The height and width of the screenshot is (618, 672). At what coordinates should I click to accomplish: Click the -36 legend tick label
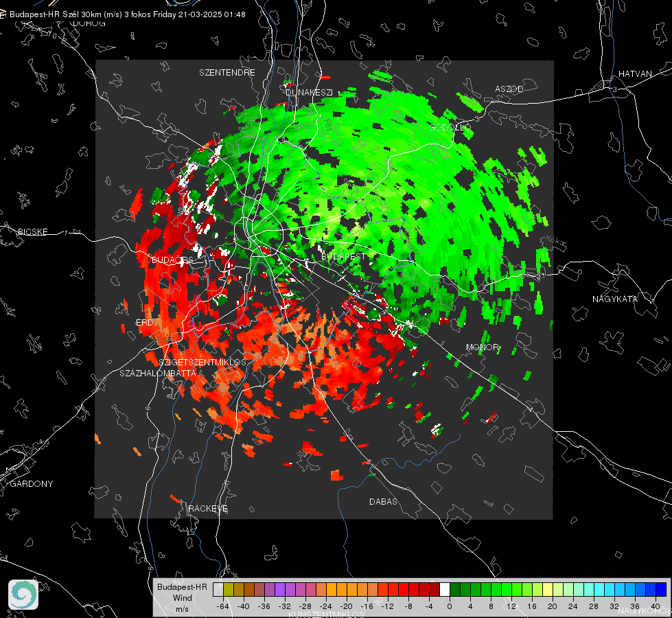[x=264, y=606]
